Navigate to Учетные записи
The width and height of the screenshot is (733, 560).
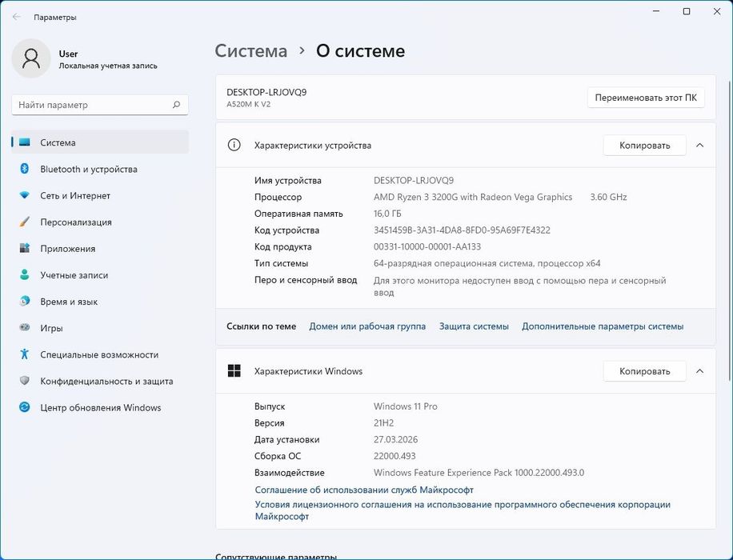point(100,275)
